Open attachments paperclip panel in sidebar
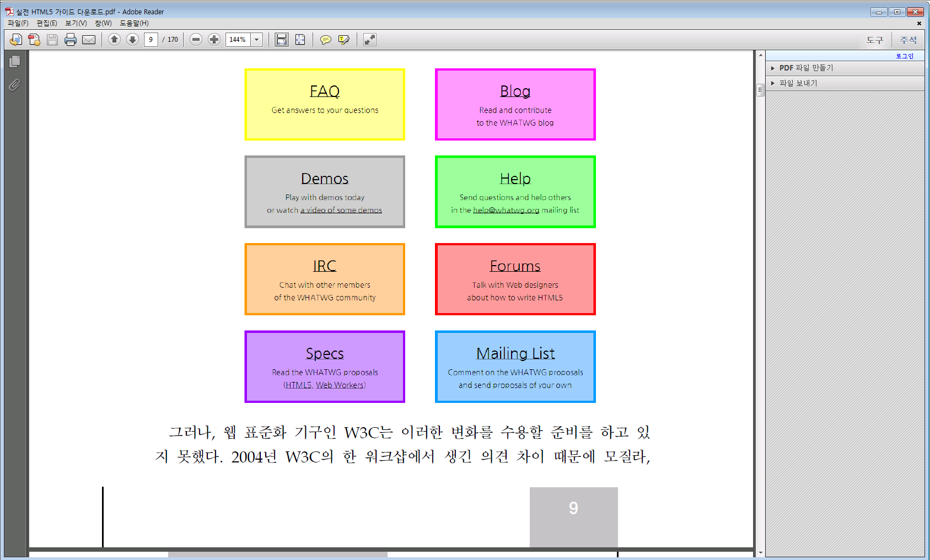Viewport: 930px width, 560px height. 15,85
